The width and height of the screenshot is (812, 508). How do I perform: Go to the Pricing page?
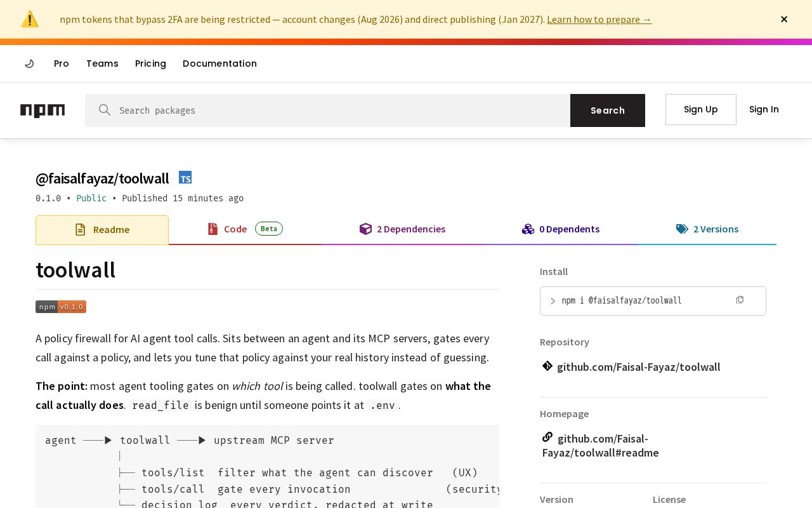[150, 63]
